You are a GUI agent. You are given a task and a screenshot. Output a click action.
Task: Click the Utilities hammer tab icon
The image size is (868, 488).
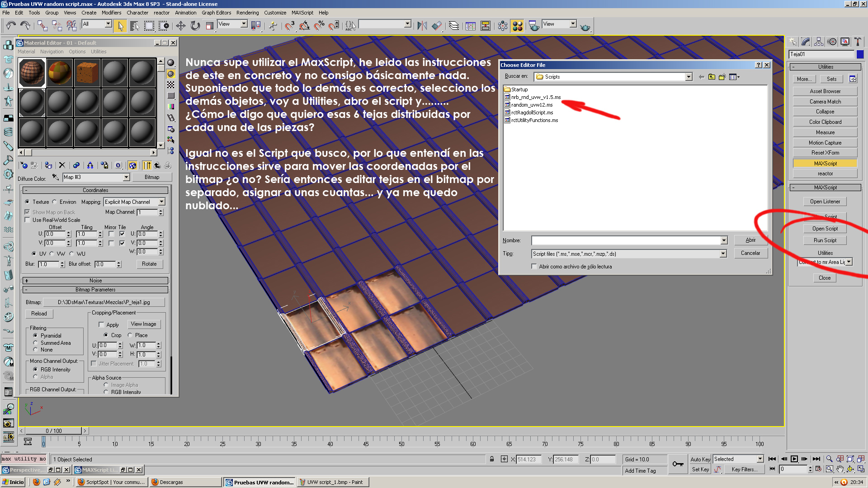857,42
